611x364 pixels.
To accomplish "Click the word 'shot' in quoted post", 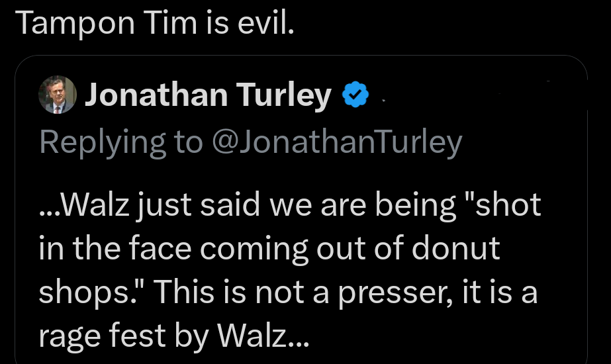I will [x=509, y=205].
